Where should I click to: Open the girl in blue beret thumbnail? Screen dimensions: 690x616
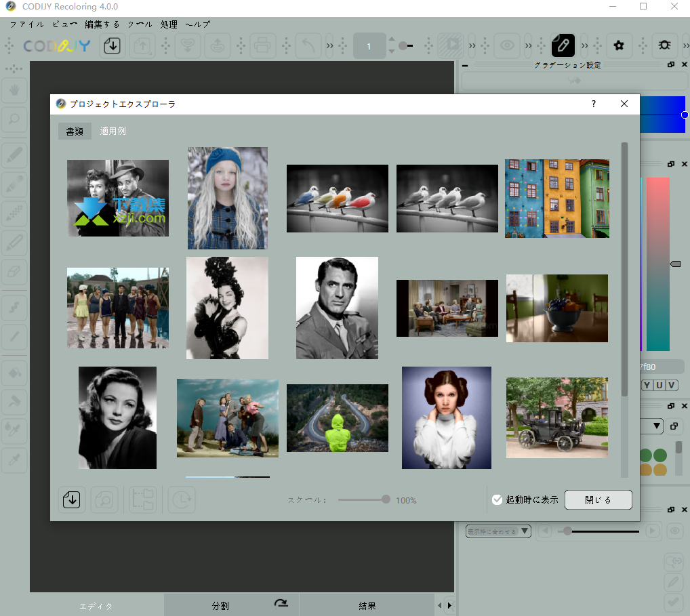228,198
